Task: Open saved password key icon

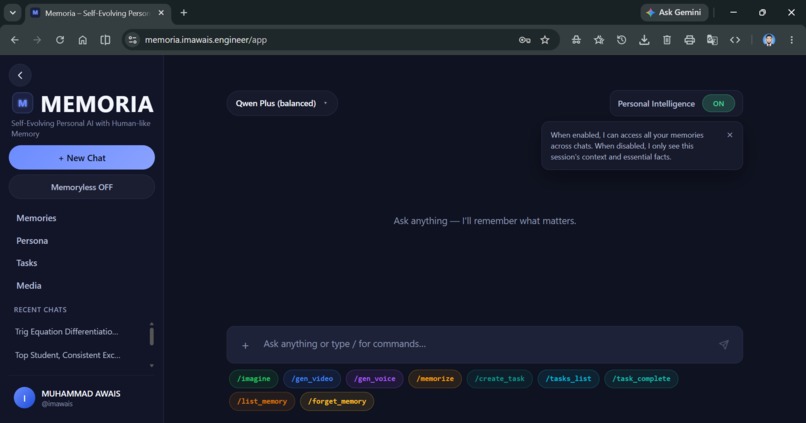Action: click(524, 40)
